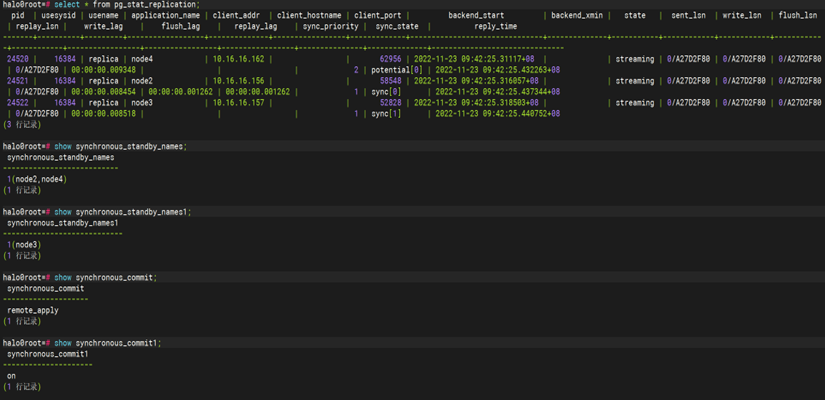Click the 'sent_lsn' column header
The width and height of the screenshot is (825, 400).
pyautogui.click(x=688, y=16)
